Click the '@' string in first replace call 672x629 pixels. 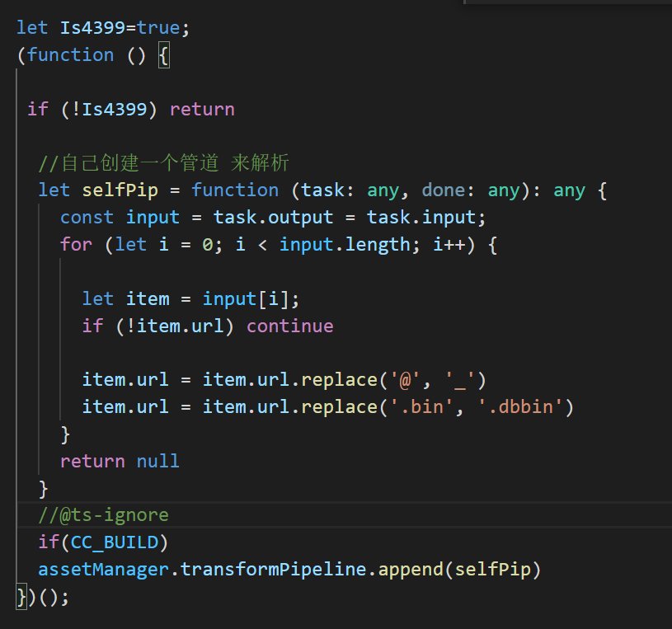[x=406, y=380]
